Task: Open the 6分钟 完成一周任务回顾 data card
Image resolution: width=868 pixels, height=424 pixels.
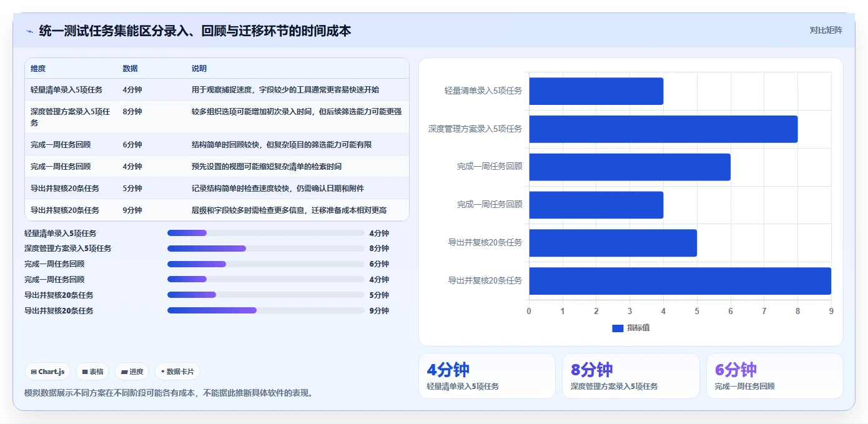Action: 775,376
